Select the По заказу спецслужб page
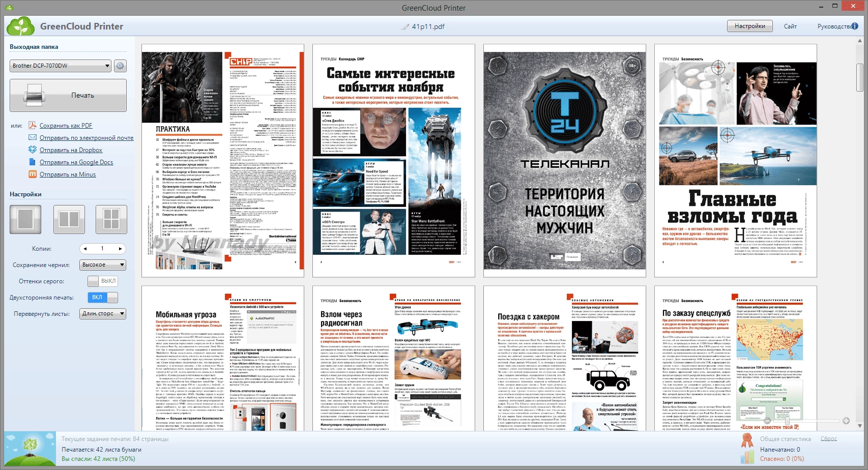The height and width of the screenshot is (470, 868). coord(736,359)
